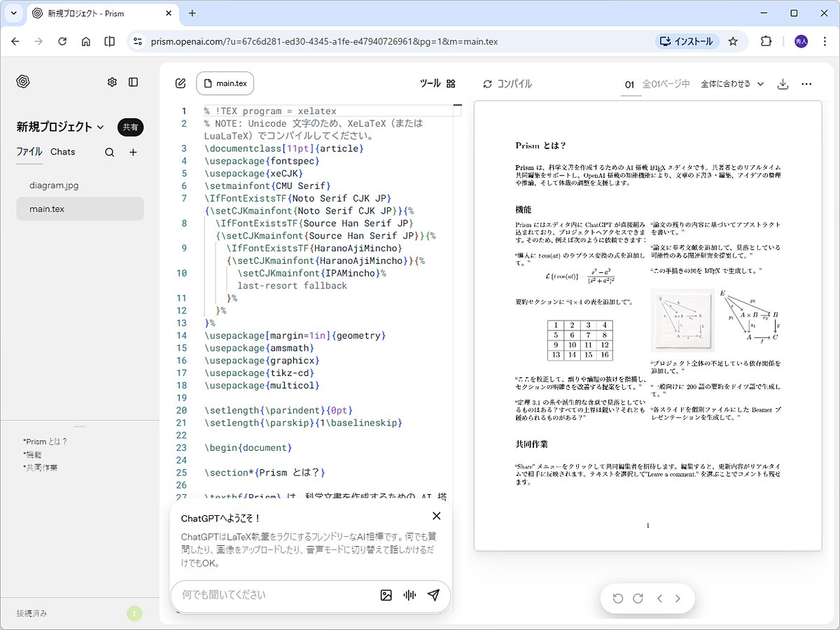Click line number 25 in gutter

(x=182, y=472)
